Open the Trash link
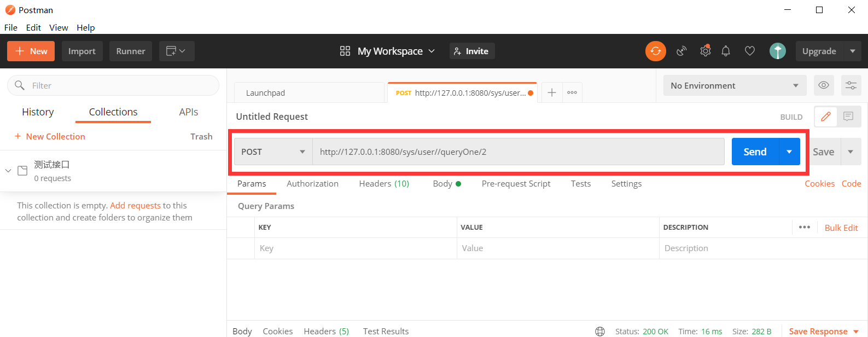This screenshot has width=868, height=337. [x=201, y=136]
